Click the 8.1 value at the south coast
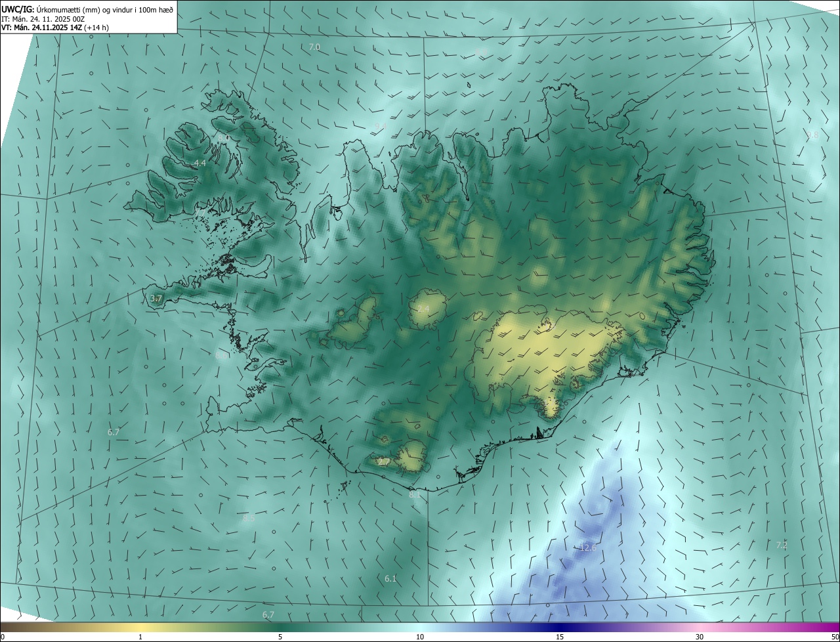Screen dimensions: 840x642 click(x=415, y=495)
